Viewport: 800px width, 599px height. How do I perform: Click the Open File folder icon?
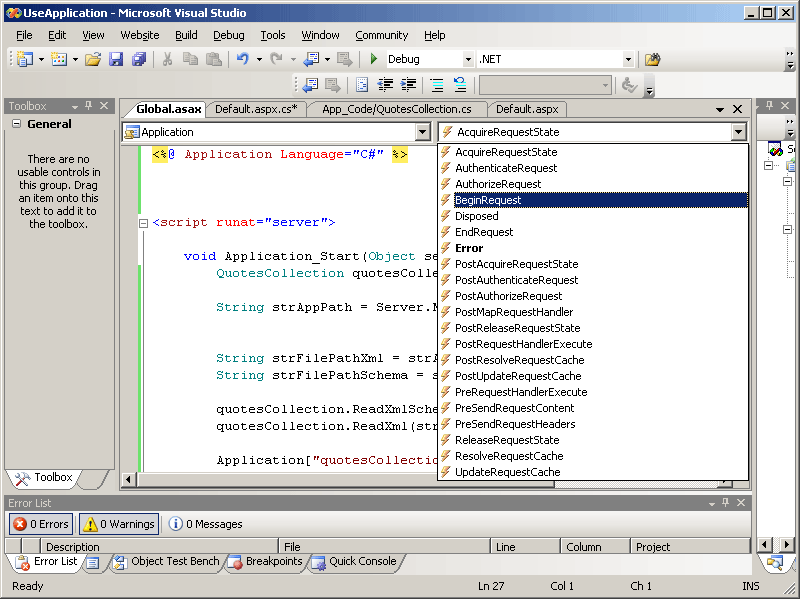(x=92, y=60)
